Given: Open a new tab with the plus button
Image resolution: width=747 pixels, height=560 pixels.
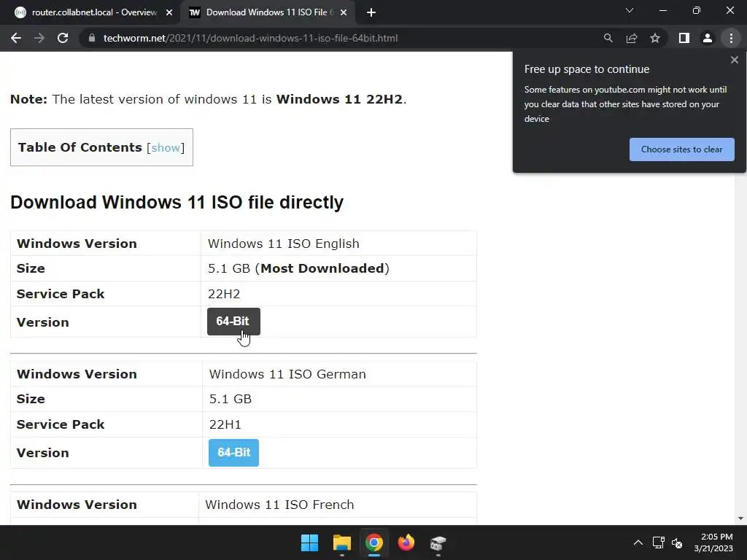Looking at the screenshot, I should click(371, 13).
